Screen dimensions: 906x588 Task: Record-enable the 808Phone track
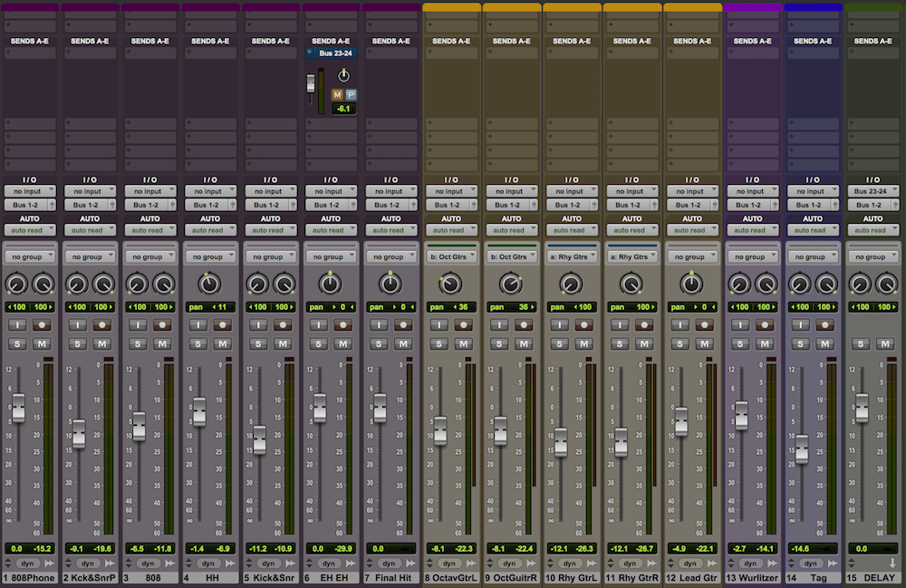point(42,324)
